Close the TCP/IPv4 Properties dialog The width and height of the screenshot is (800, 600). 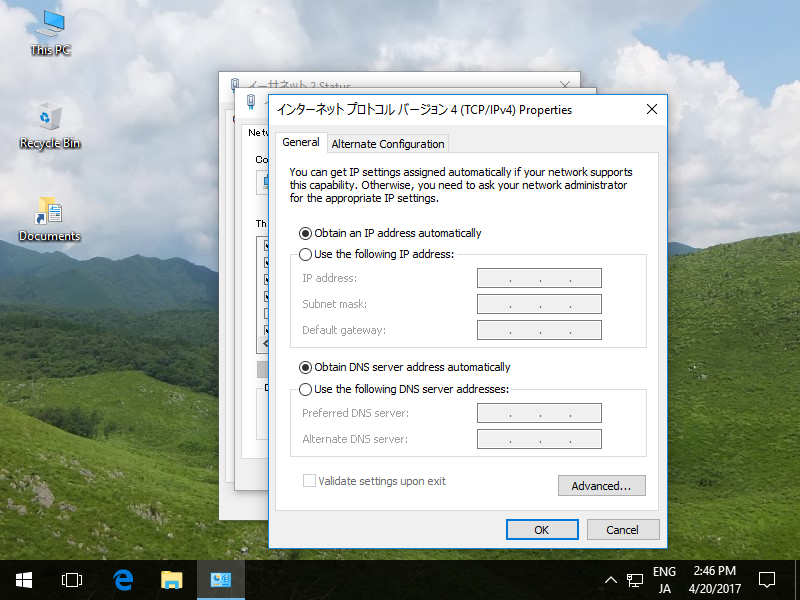click(x=652, y=109)
